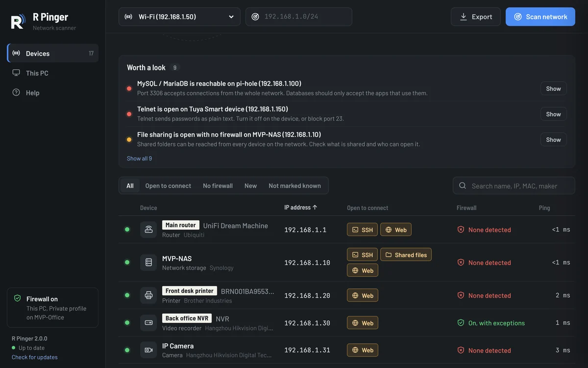Click the Scan network button

(x=540, y=17)
